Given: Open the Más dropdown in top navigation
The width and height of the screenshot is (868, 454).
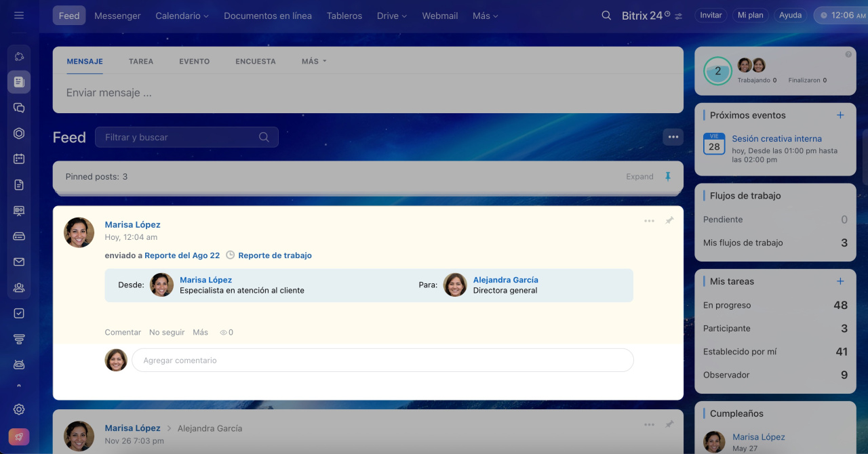Looking at the screenshot, I should tap(486, 16).
